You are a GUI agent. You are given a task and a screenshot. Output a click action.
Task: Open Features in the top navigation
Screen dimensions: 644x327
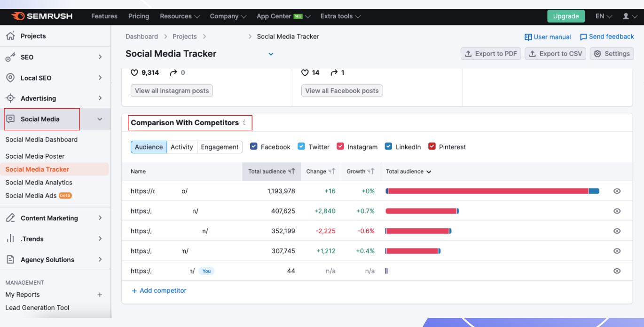coord(104,16)
